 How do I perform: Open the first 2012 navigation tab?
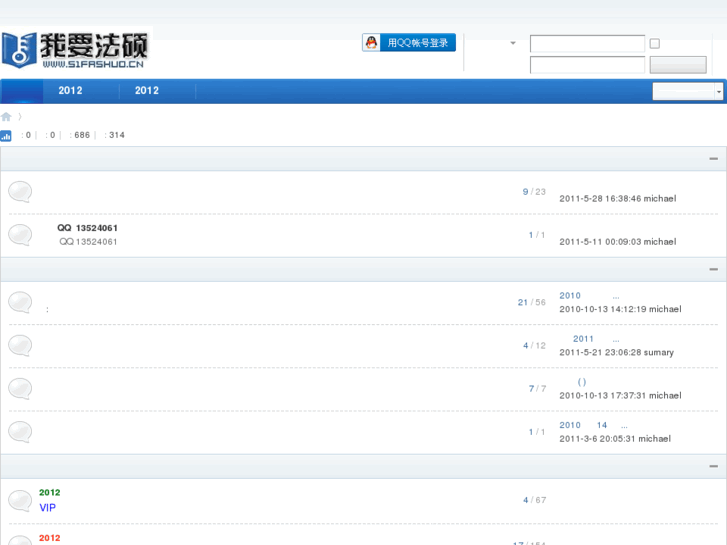pos(70,91)
